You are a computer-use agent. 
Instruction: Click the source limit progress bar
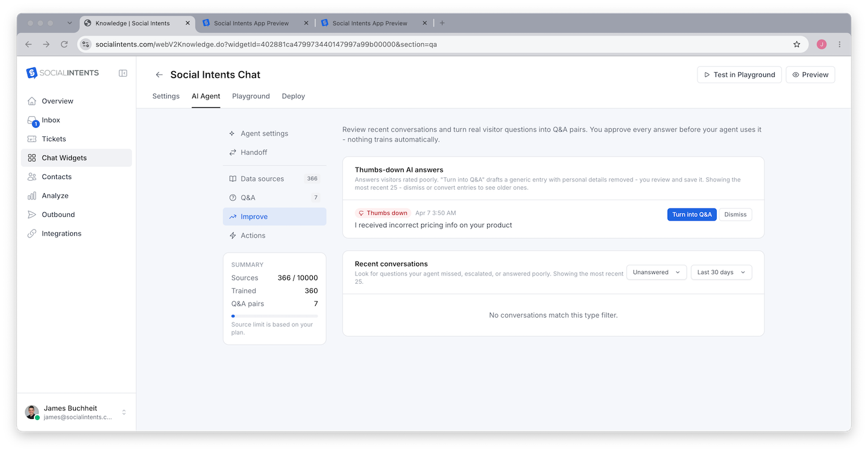275,316
